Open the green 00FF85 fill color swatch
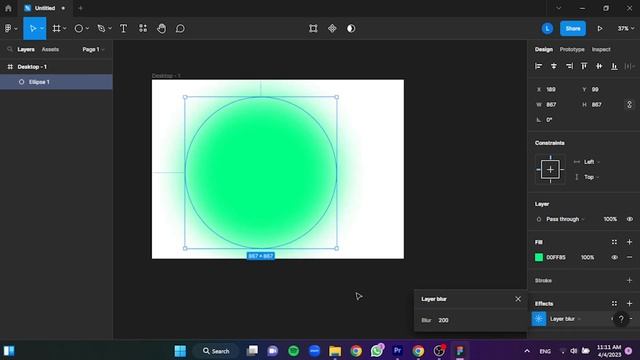 pos(539,257)
